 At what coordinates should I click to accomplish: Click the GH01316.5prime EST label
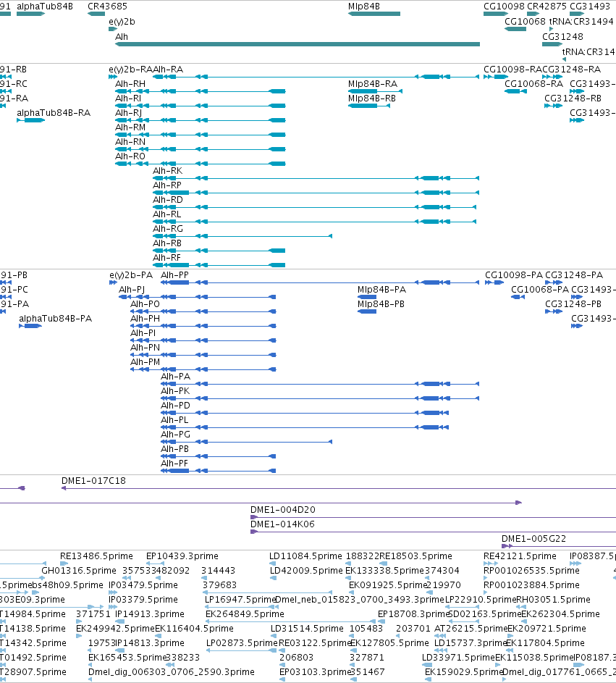[x=79, y=571]
